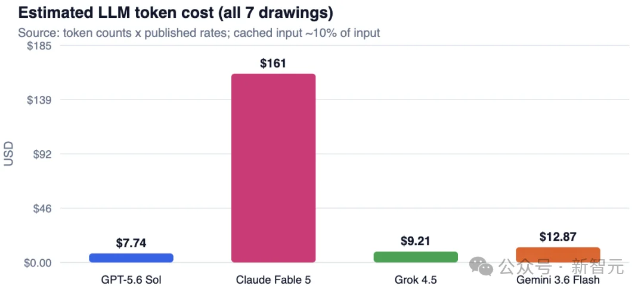Click the $139 y-axis tick label

[x=39, y=100]
